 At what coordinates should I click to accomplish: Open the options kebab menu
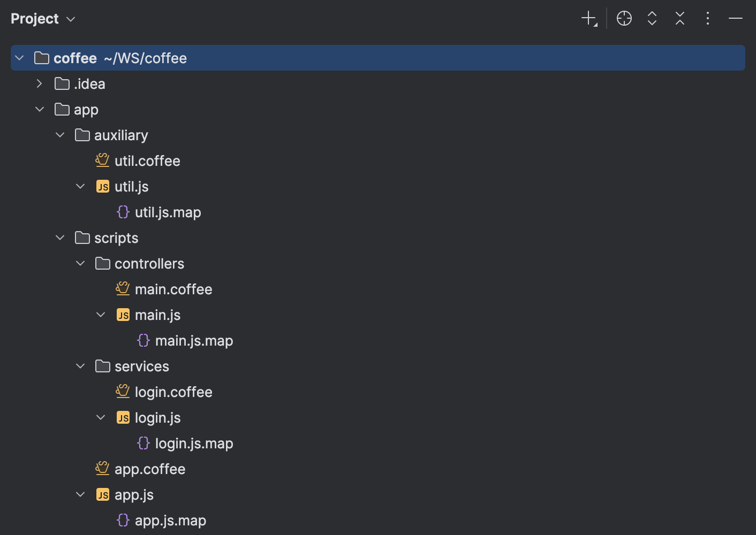[707, 18]
